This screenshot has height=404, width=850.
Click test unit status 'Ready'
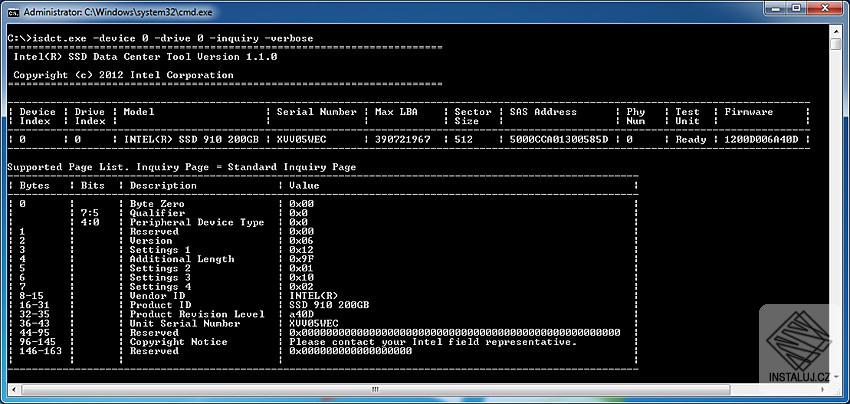[691, 139]
